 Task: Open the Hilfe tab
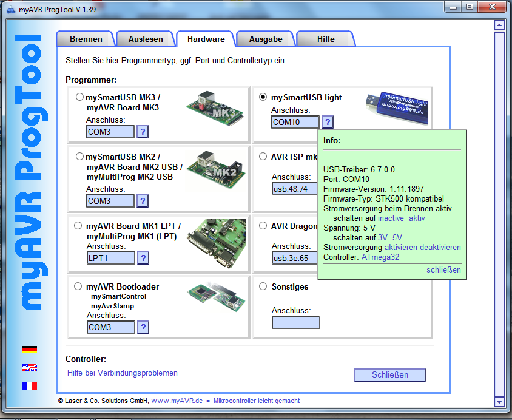pos(326,39)
